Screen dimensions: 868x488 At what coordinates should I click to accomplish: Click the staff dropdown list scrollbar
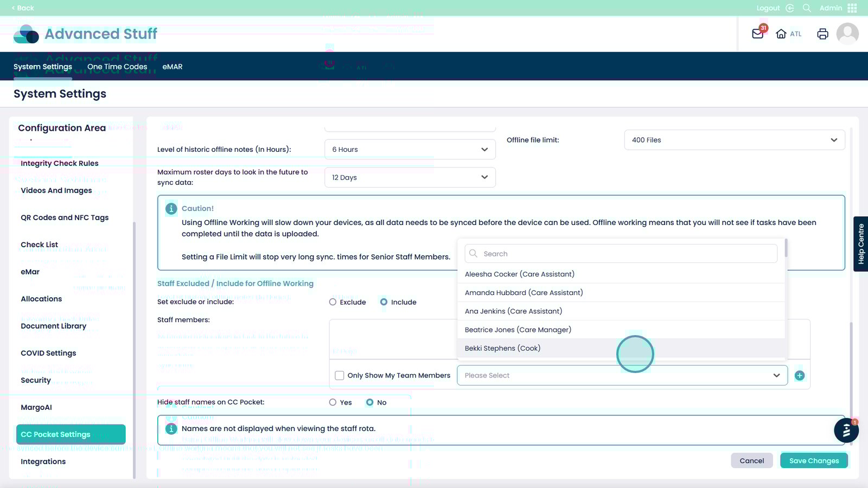pyautogui.click(x=786, y=248)
